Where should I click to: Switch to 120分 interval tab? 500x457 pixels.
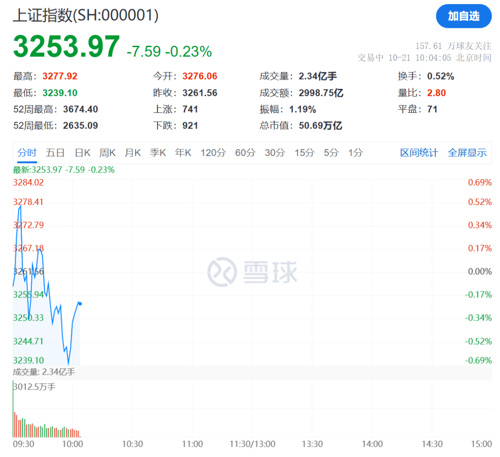(x=213, y=153)
